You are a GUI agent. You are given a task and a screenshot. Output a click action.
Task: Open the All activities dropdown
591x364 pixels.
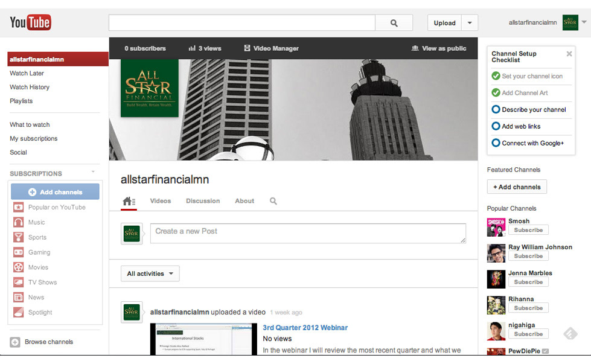pos(150,273)
